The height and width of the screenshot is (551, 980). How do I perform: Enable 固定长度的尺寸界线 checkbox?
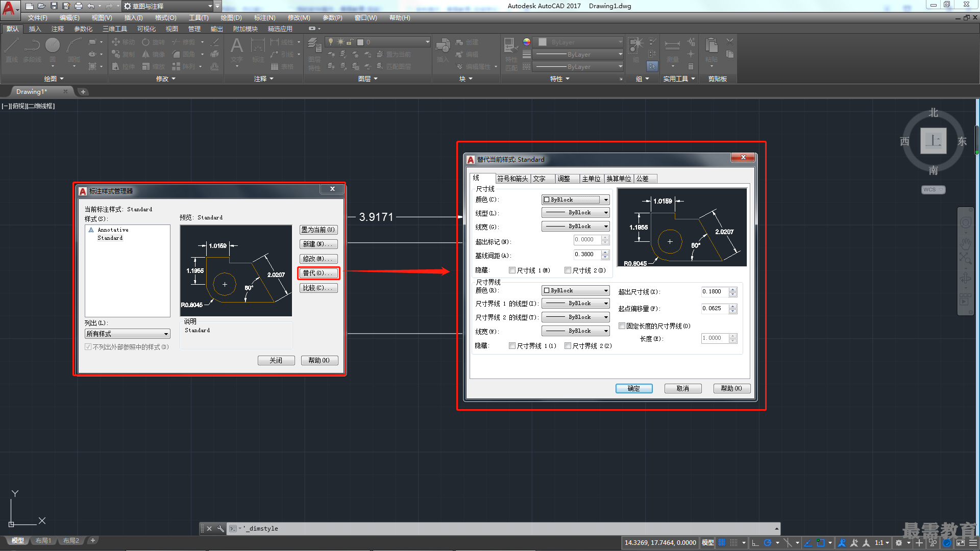[x=622, y=326]
